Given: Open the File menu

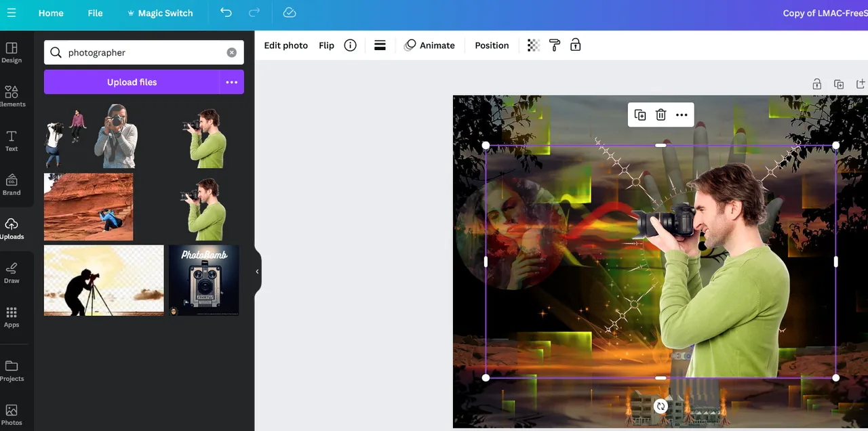Looking at the screenshot, I should pos(95,13).
